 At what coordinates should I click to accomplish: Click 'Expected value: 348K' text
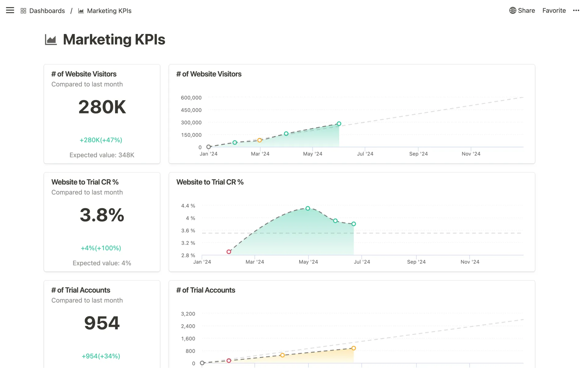pyautogui.click(x=102, y=155)
